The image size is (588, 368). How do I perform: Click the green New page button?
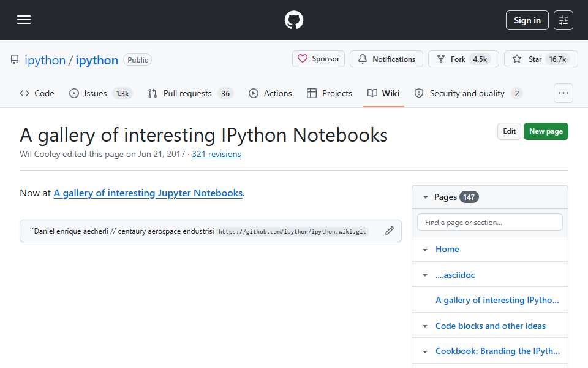click(x=546, y=131)
